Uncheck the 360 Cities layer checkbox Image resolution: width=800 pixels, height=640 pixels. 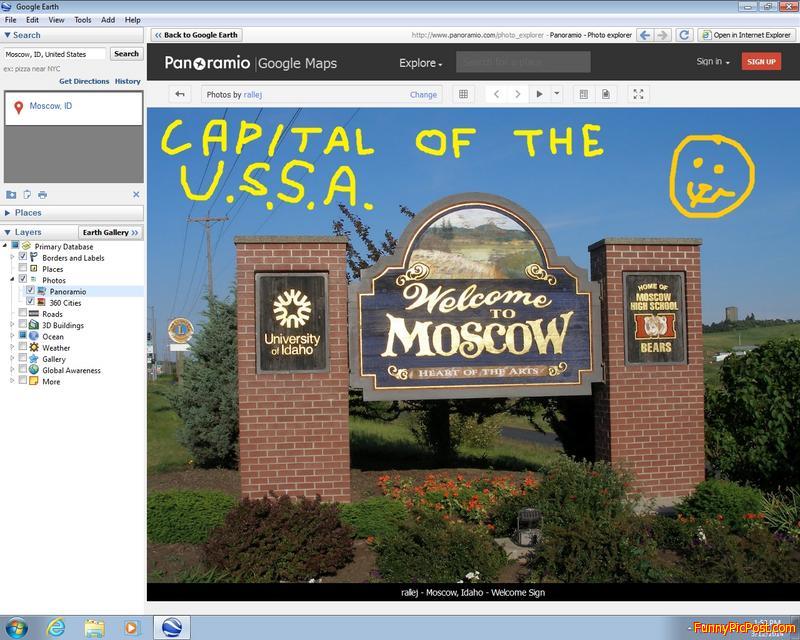click(x=30, y=301)
